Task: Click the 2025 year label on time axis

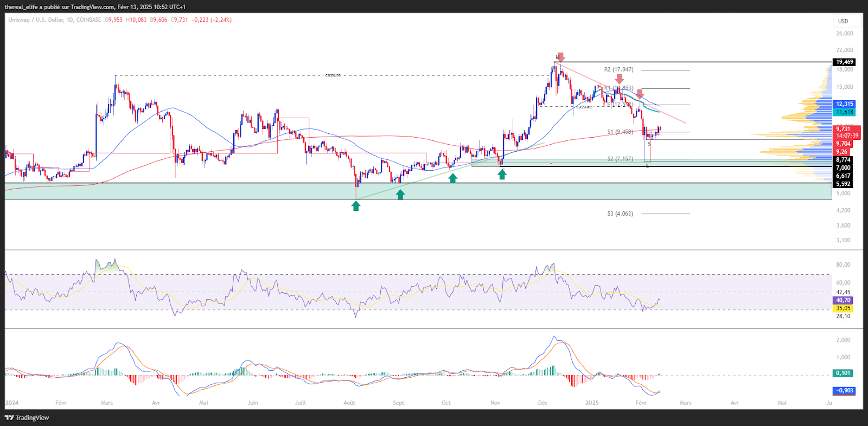Action: (x=592, y=403)
